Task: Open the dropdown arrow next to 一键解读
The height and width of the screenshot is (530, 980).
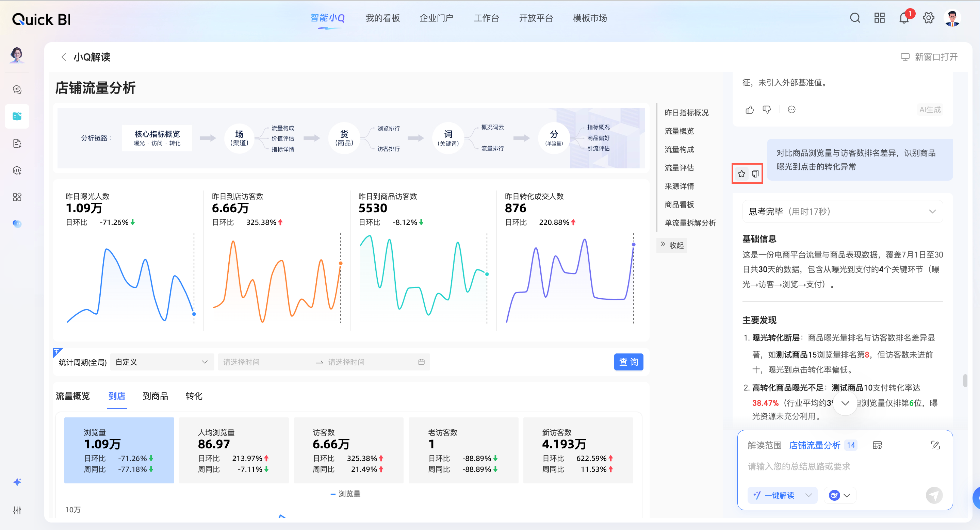Action: tap(808, 495)
